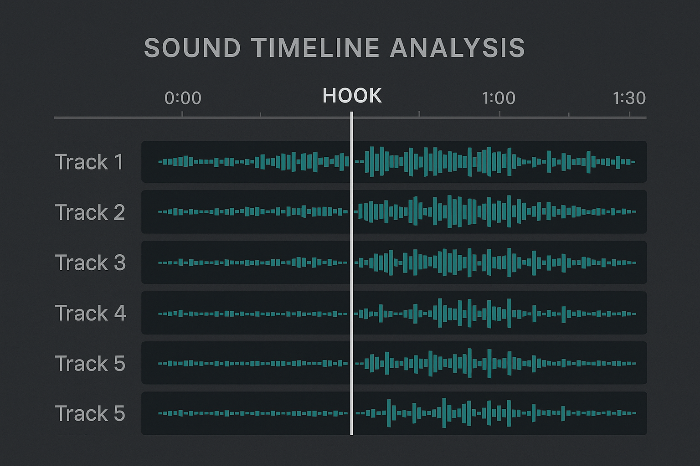Click the Sound Timeline Analysis title
The image size is (700, 466).
(x=334, y=48)
